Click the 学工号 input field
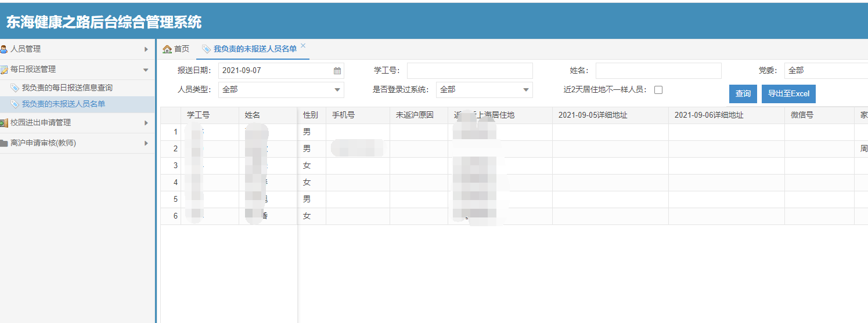 tap(469, 71)
